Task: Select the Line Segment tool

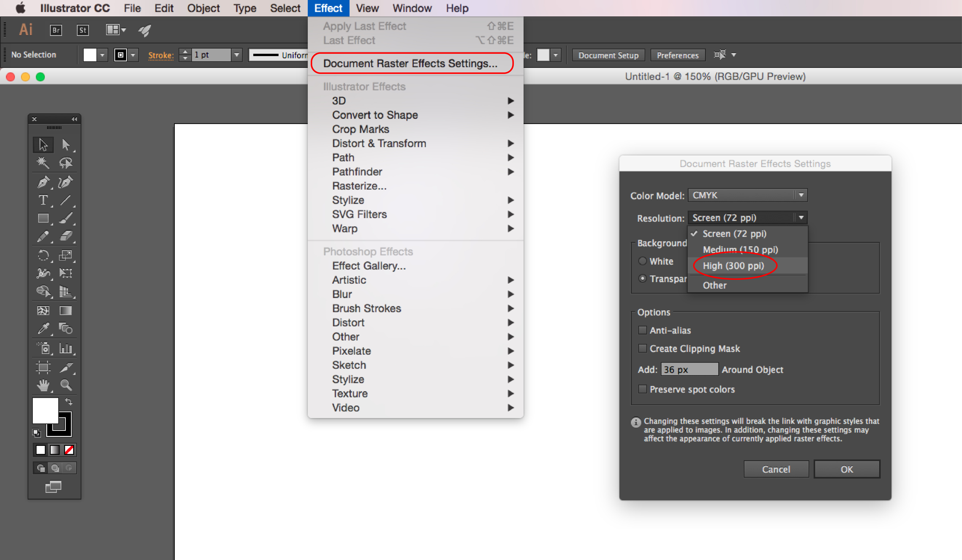Action: tap(66, 200)
